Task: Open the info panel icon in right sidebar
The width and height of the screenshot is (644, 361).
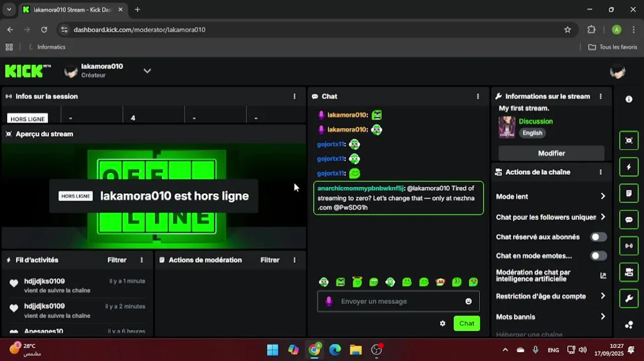Action: point(629,99)
